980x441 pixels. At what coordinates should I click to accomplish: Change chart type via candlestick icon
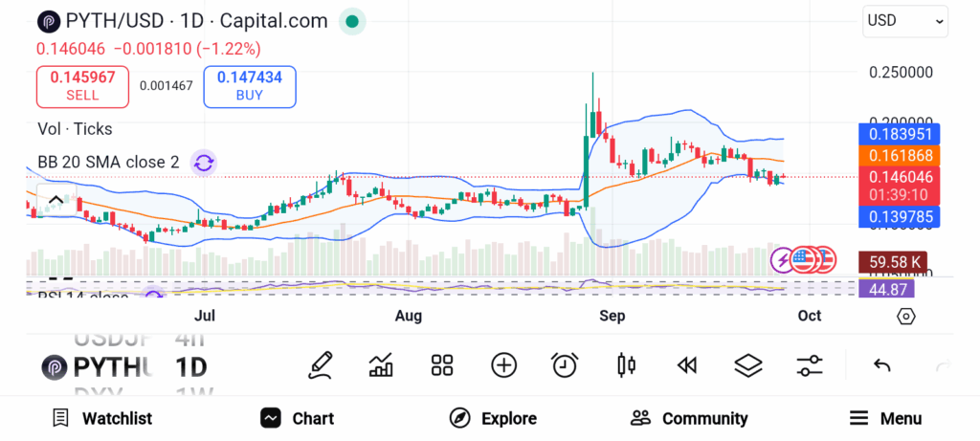click(627, 364)
